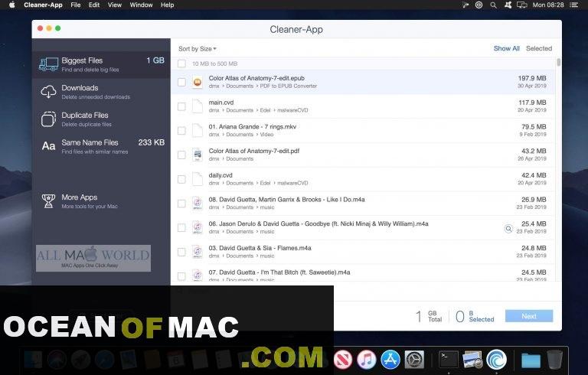Select the Same Name Files Aa icon
The height and width of the screenshot is (375, 588).
pos(48,146)
